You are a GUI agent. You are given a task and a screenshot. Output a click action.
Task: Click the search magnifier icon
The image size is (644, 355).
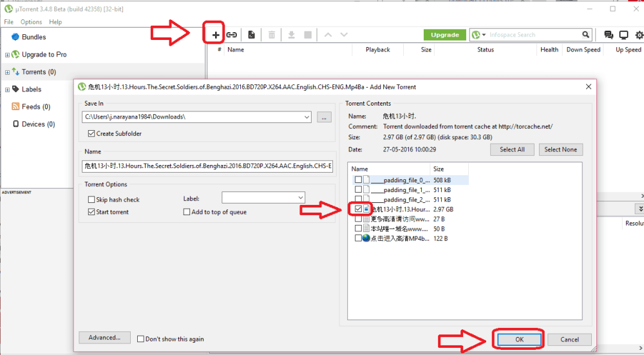point(585,35)
